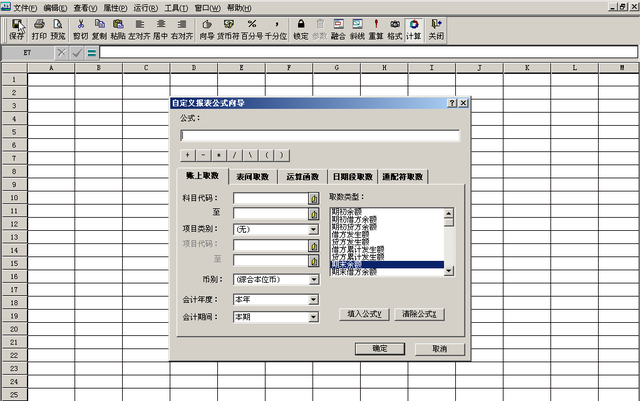Expand the 会计年度 dropdown
640x401 pixels.
pyautogui.click(x=313, y=300)
